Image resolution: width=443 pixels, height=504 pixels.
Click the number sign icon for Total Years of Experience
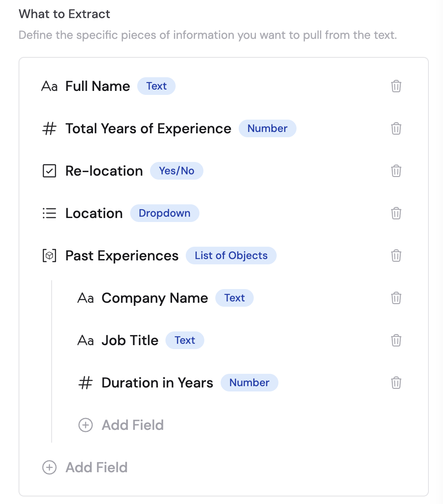[x=49, y=128]
